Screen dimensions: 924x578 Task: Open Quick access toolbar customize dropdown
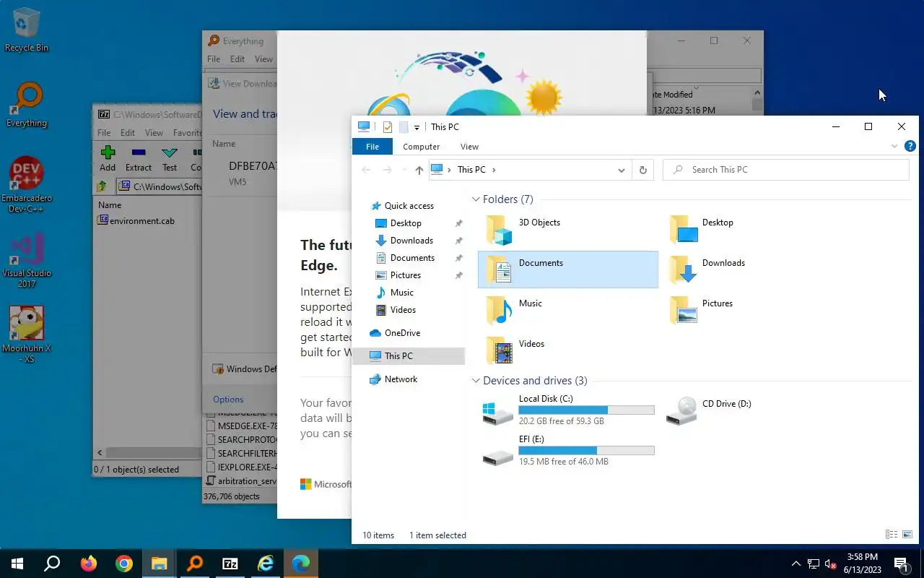coord(417,127)
